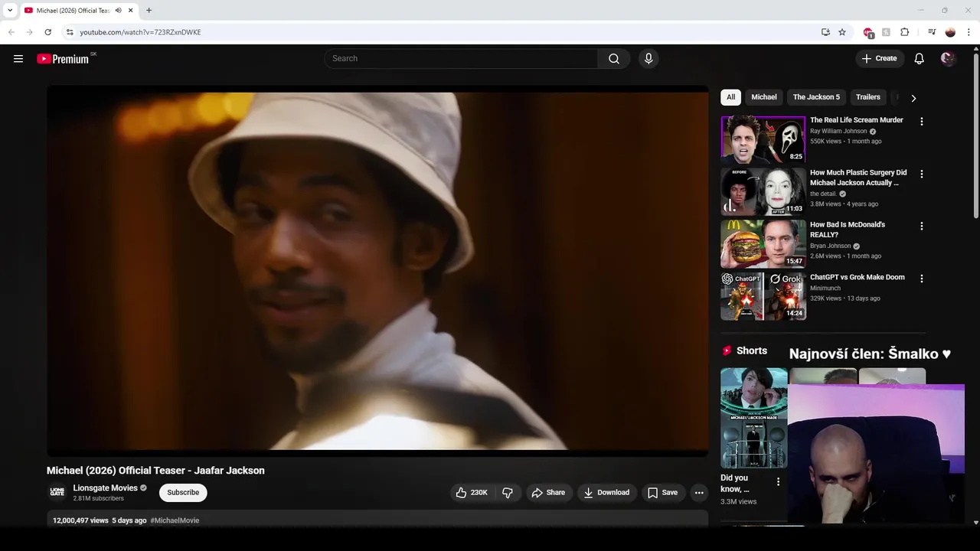The width and height of the screenshot is (980, 551).
Task: Download the video
Action: click(x=606, y=493)
